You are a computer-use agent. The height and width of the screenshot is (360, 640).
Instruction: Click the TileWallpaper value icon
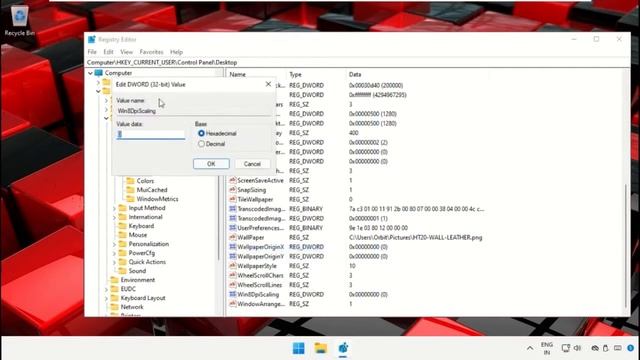tap(233, 199)
